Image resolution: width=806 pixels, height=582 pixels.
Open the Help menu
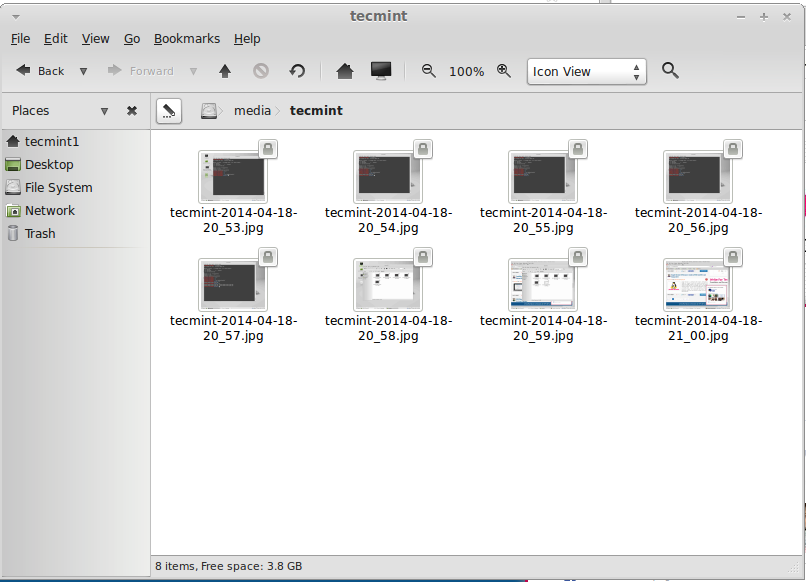[247, 39]
